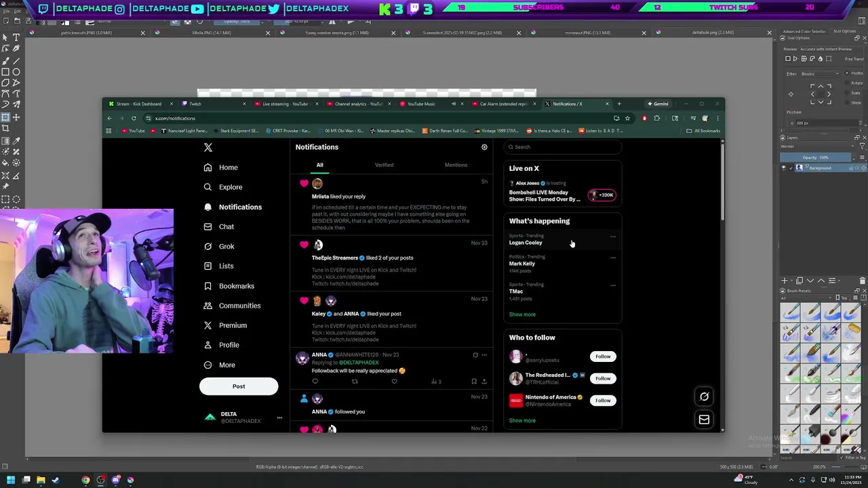The width and height of the screenshot is (868, 488).
Task: Select the Line tool
Action: point(16,60)
